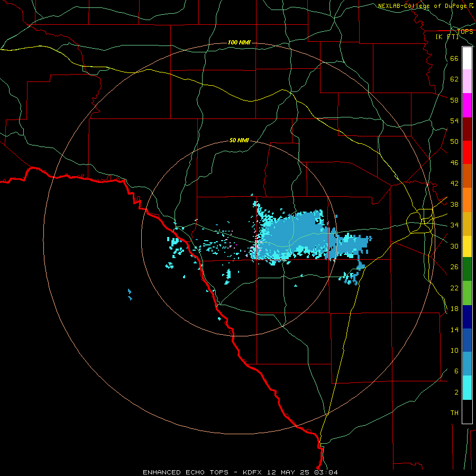The width and height of the screenshot is (476, 476).
Task: Click the "NEXLAB-College of DuPage" credit text
Action: pos(422,6)
